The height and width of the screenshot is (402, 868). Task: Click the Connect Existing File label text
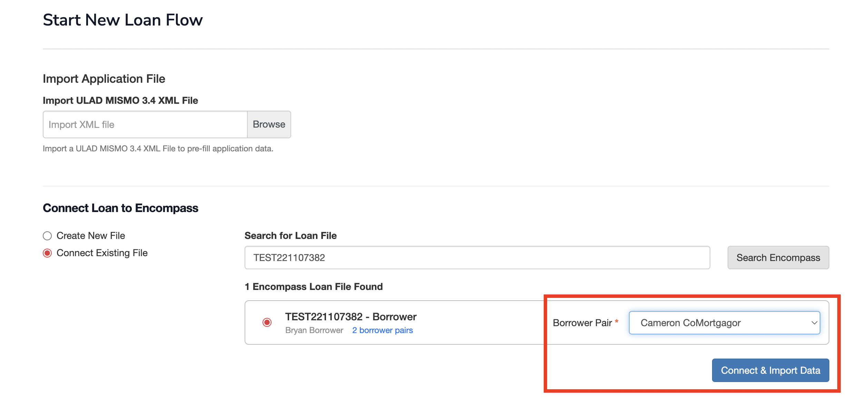tap(102, 253)
